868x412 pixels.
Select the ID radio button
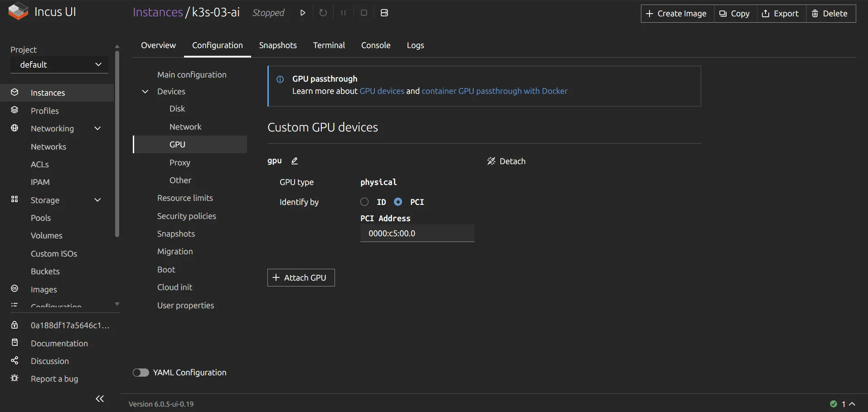click(x=364, y=202)
